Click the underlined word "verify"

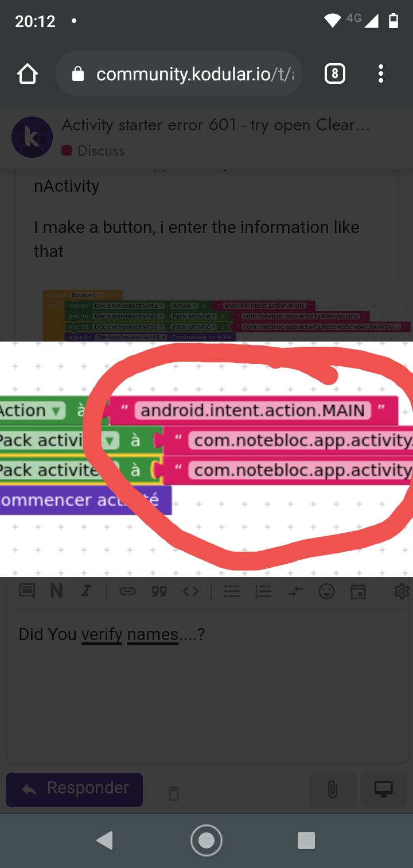tap(102, 634)
